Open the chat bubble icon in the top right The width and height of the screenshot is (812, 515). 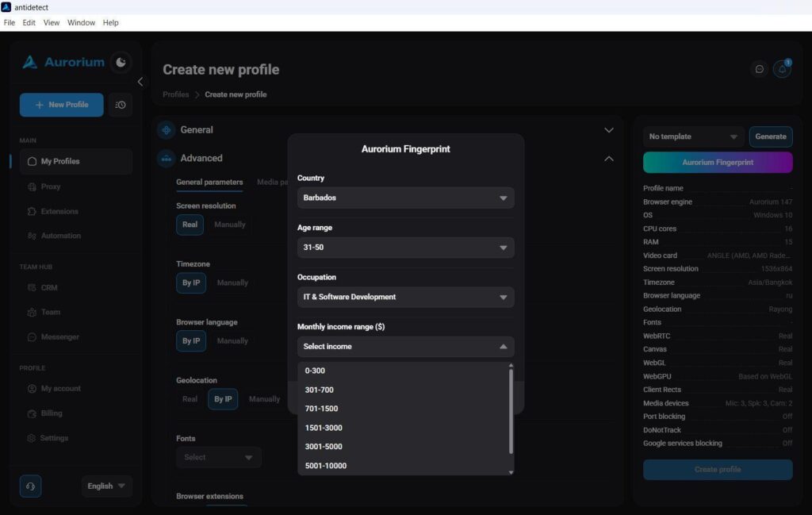759,69
